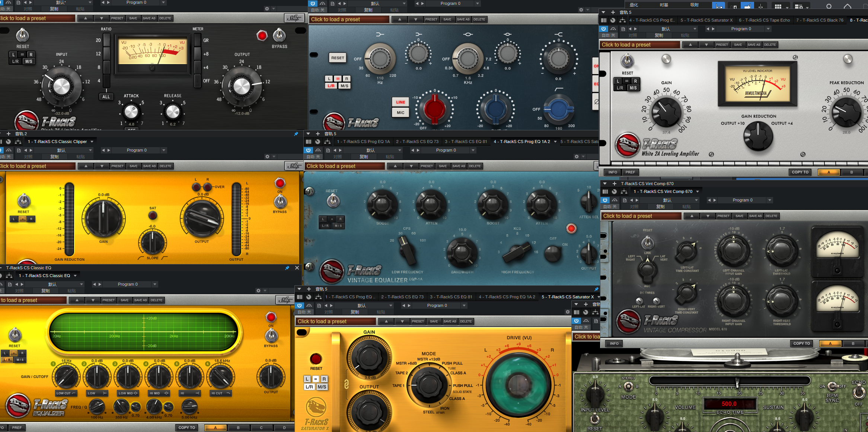Click the knob icon in the Classic Clipper header
The image size is (868, 432).
[x=8, y=142]
